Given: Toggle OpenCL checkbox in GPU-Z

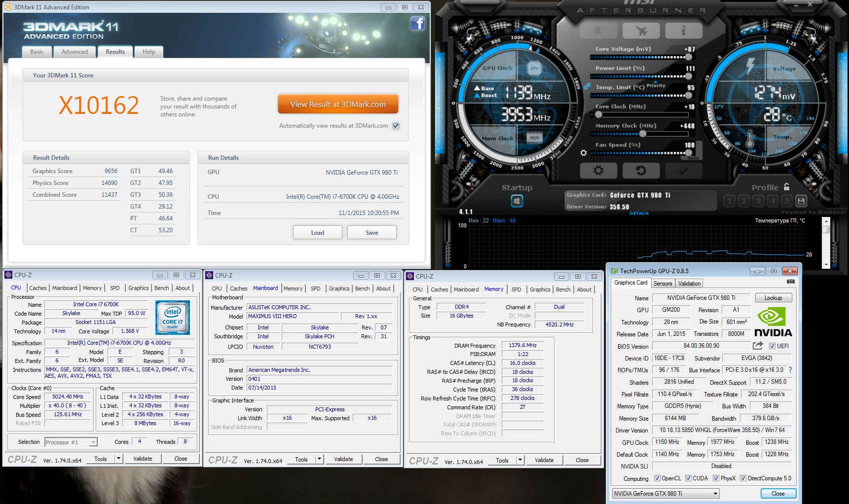Looking at the screenshot, I should pyautogui.click(x=657, y=478).
